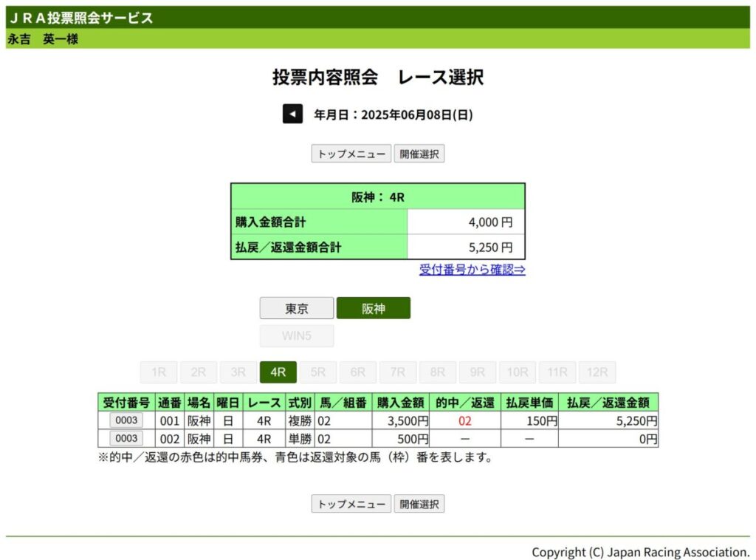Viewport: 756px width, 560px height.
Task: Click the red 02 winning number cell
Action: tap(464, 421)
